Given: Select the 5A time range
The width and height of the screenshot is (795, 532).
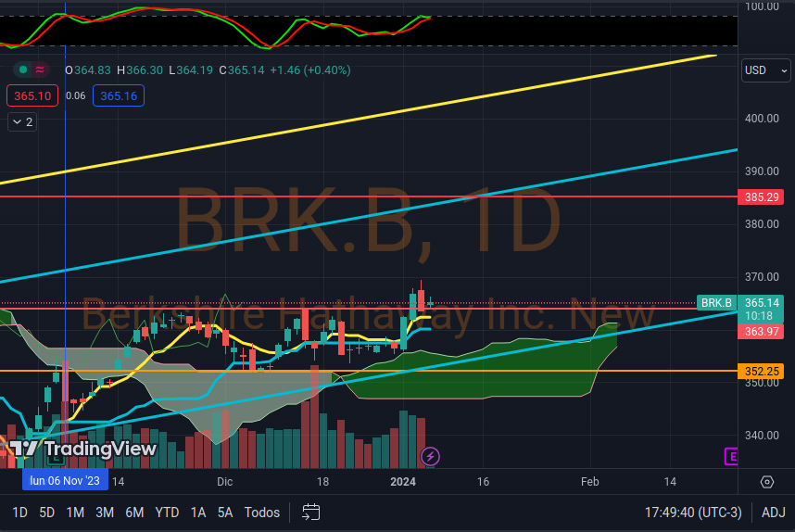Looking at the screenshot, I should click(x=225, y=513).
